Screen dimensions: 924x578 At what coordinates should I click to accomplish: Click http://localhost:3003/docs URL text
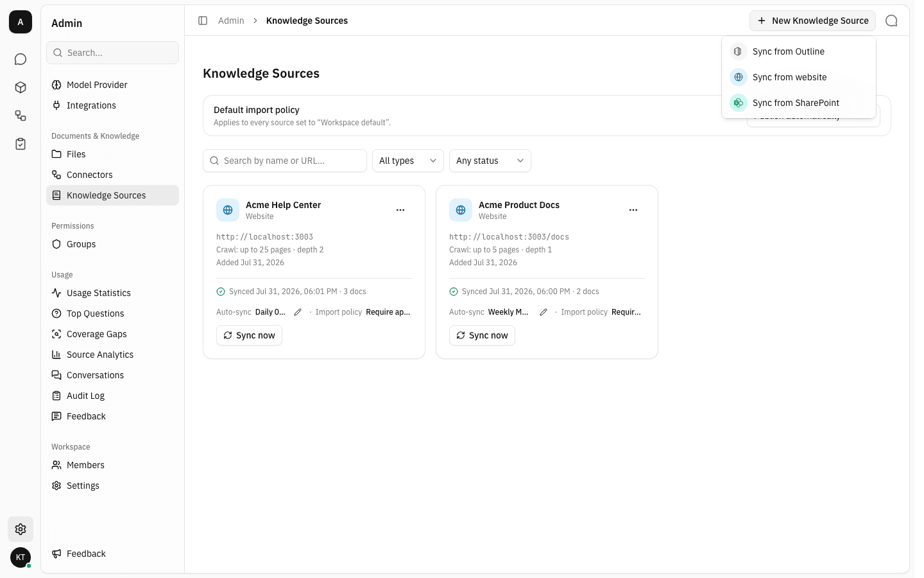coord(509,237)
